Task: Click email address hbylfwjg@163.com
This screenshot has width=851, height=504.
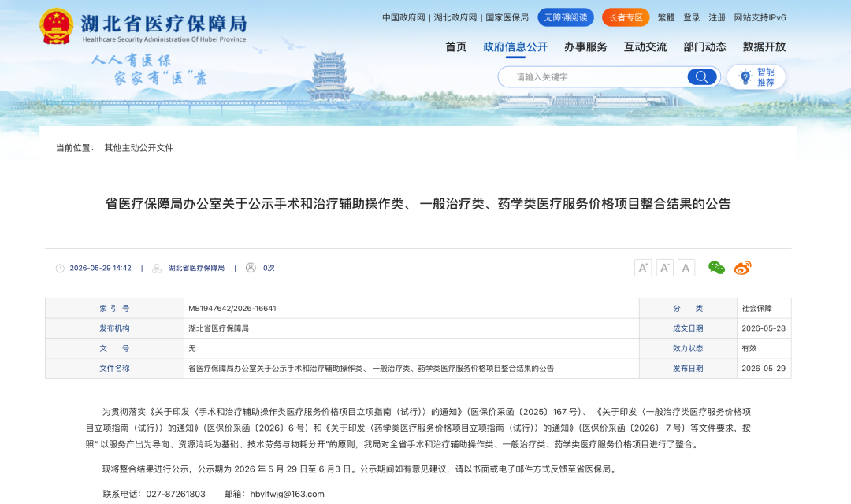Action: tap(287, 495)
